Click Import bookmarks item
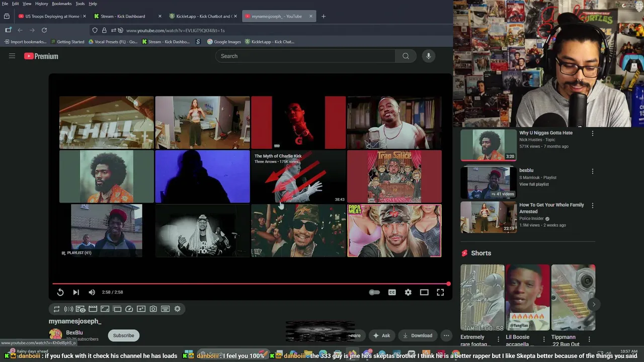644x362 pixels. [x=25, y=42]
